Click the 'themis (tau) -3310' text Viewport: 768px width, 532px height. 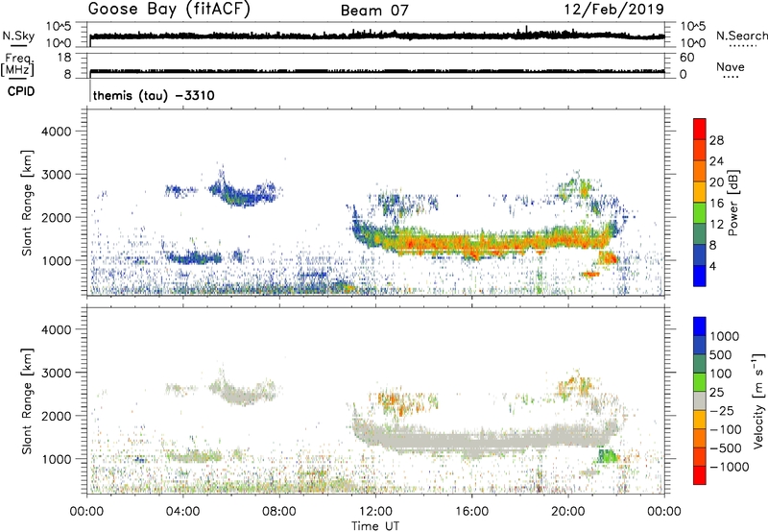(x=154, y=95)
